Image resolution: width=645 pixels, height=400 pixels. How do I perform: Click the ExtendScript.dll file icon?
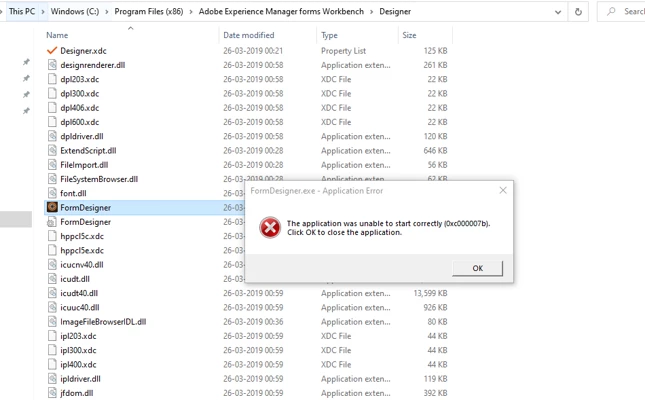(x=52, y=151)
